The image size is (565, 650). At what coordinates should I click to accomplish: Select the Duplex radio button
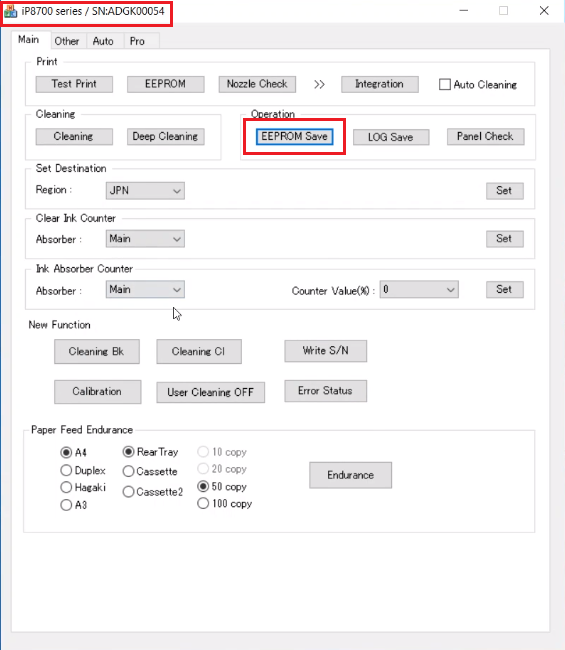point(66,470)
